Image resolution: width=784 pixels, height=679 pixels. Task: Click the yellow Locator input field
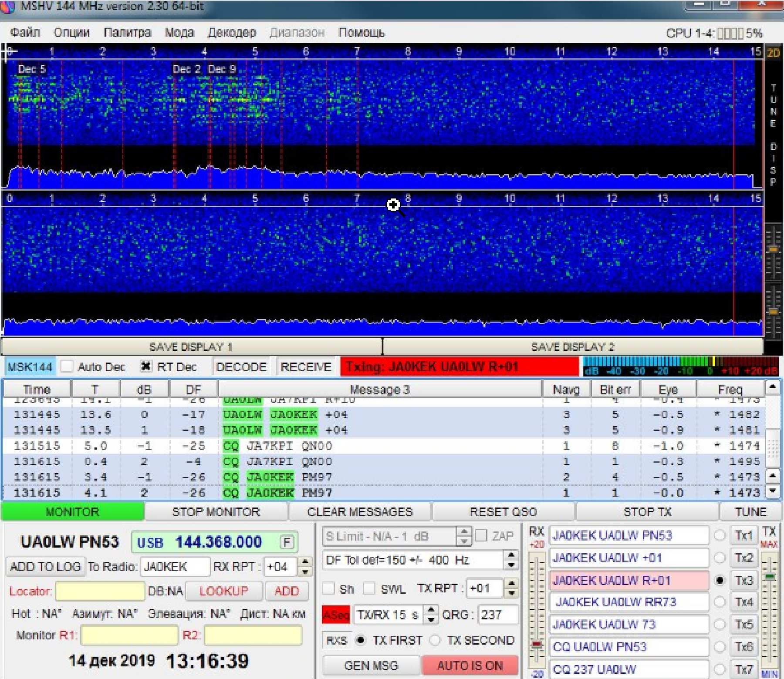100,591
